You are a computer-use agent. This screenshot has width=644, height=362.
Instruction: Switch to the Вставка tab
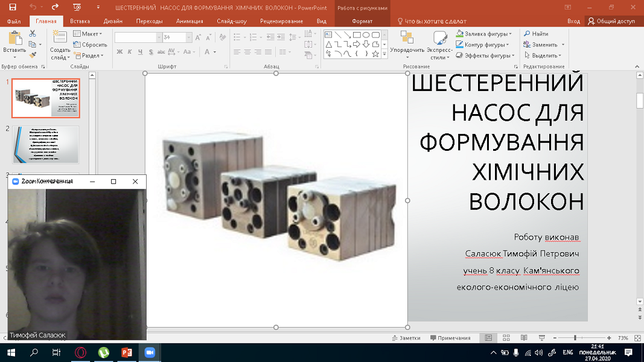80,21
